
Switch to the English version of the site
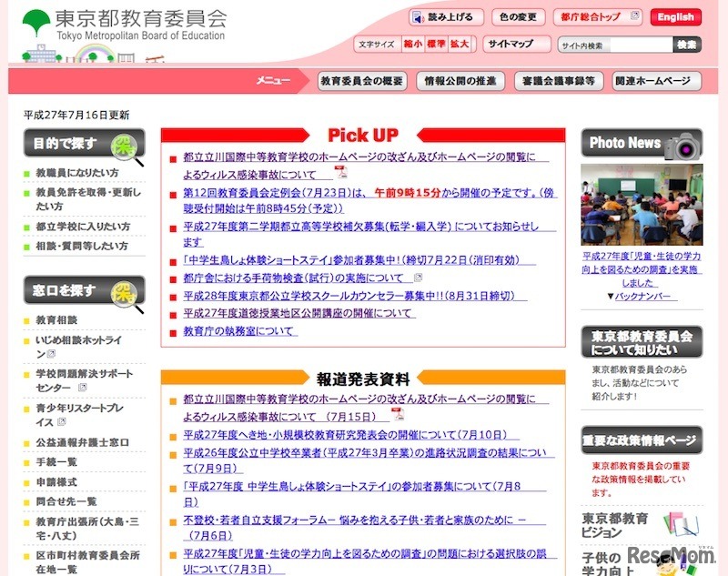tap(675, 15)
